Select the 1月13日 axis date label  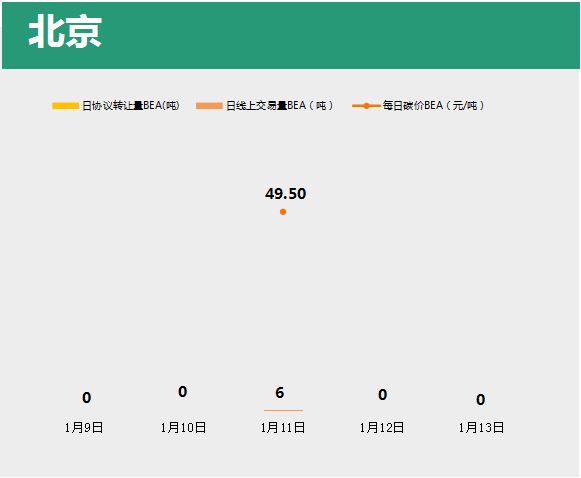481,428
